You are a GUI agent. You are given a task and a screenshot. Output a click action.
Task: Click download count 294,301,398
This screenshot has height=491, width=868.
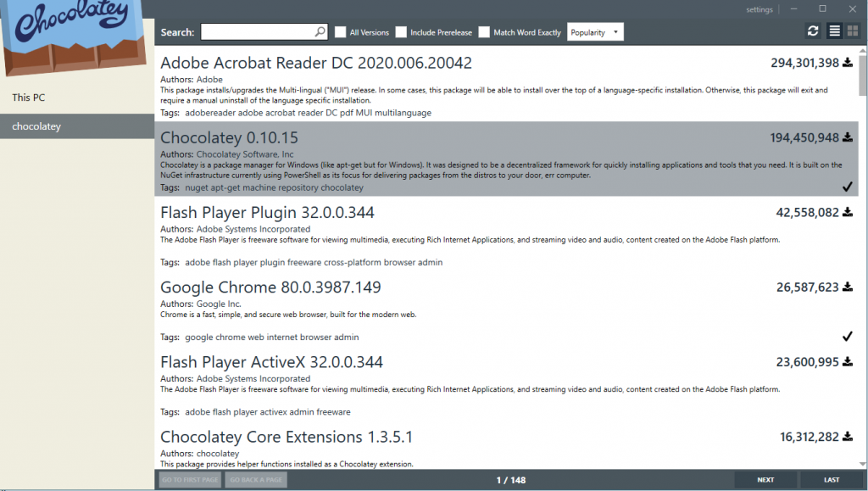coord(805,63)
